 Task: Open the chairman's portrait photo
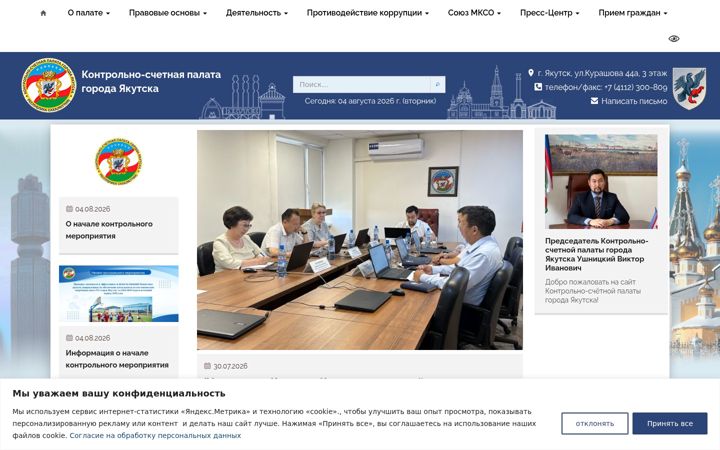coord(601,181)
